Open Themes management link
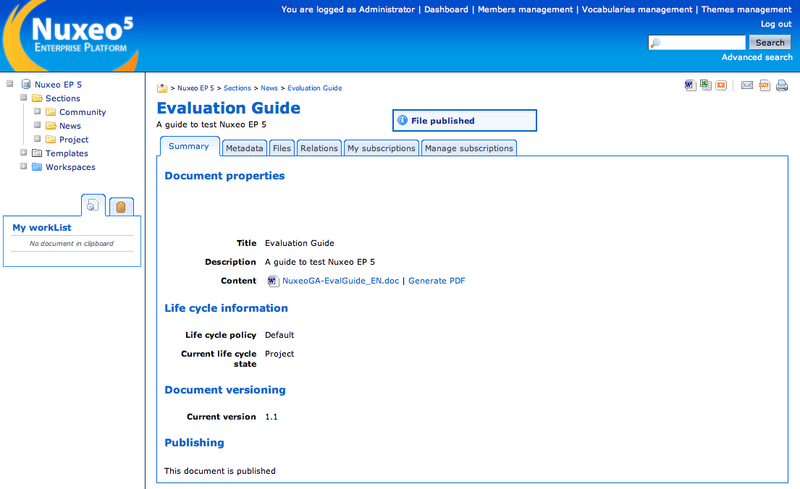800x489 pixels. [x=746, y=10]
